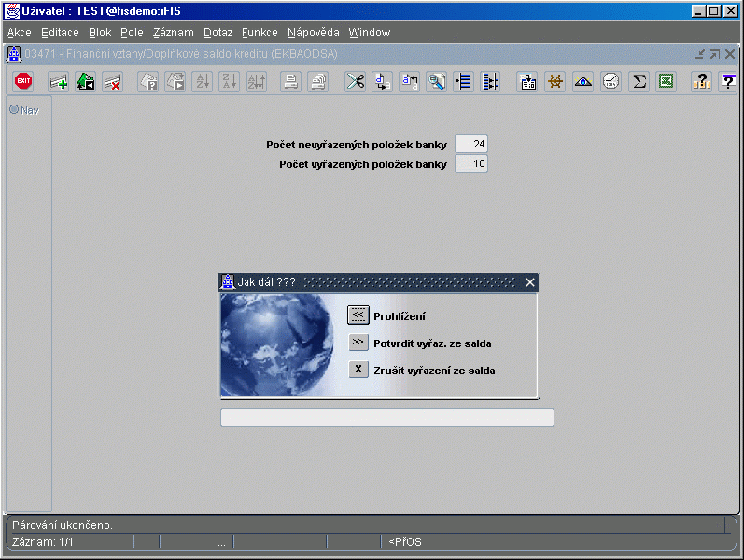Click the 'Záznam: 1/1' status text
Screen dimensions: 744x560
point(43,542)
